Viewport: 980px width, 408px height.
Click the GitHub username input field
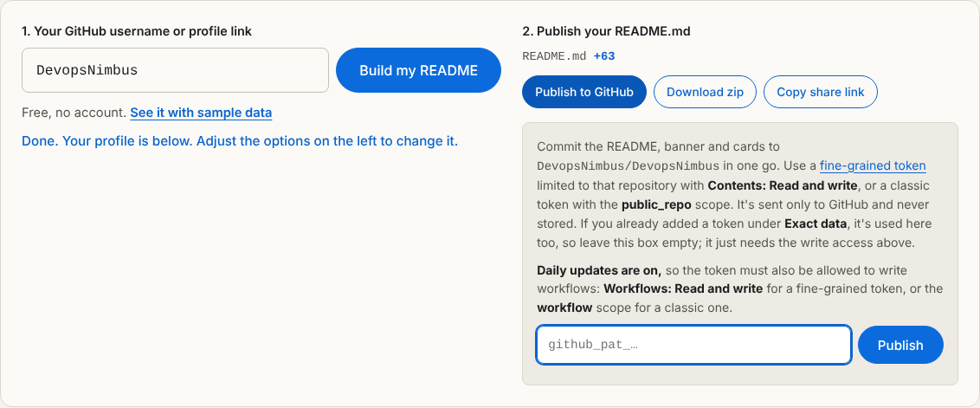[175, 70]
